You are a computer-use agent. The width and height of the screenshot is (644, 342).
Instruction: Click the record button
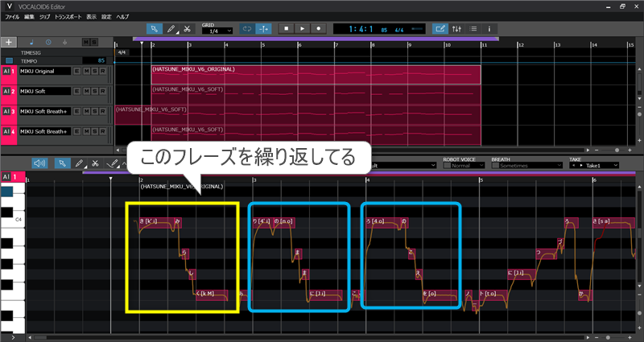tap(318, 29)
